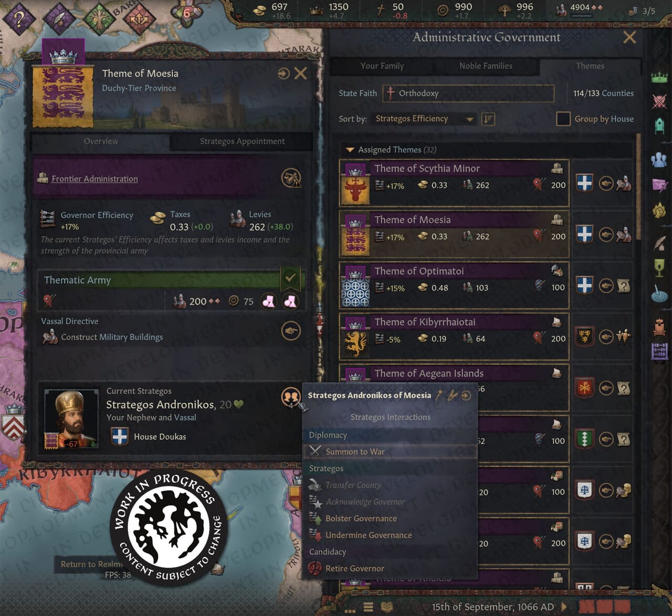672x616 pixels.
Task: Click the Theme of Optimatoi coat of arms
Action: (355, 293)
